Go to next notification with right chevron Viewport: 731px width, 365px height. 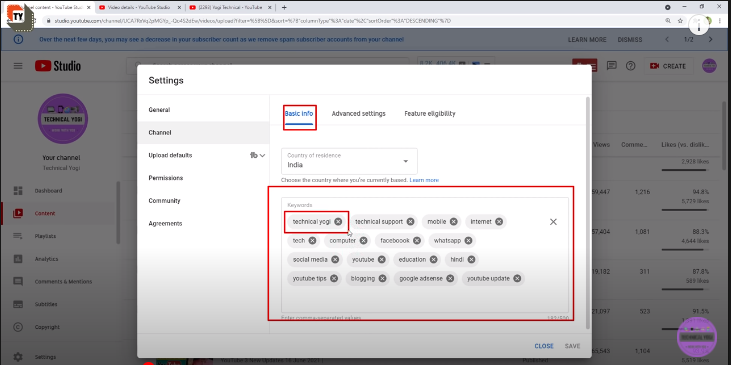pos(710,40)
